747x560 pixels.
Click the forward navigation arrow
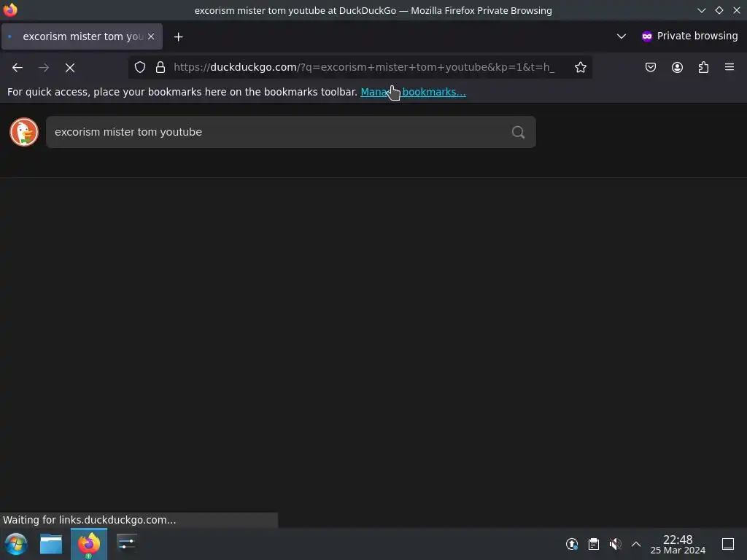(44, 68)
